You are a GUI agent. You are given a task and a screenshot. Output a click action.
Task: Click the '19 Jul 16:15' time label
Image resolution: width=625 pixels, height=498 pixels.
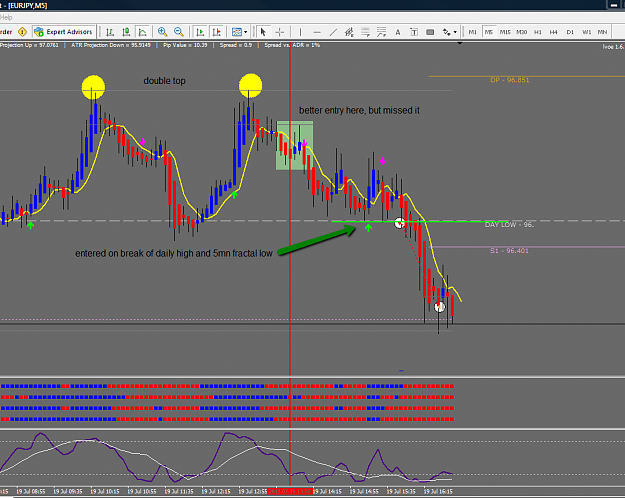[x=438, y=492]
